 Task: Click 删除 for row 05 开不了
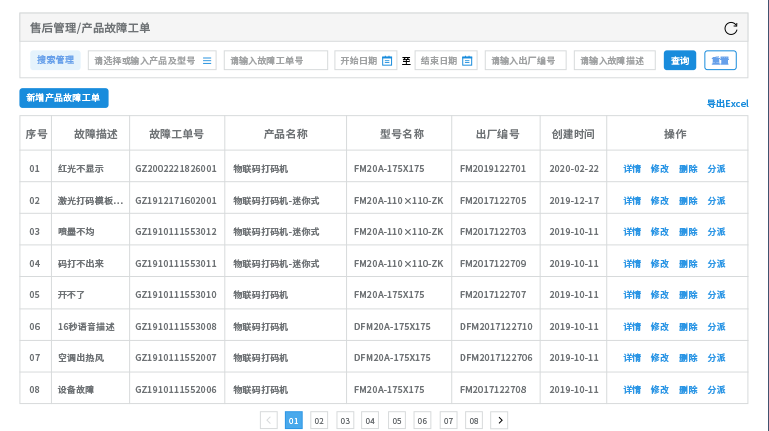pos(688,295)
